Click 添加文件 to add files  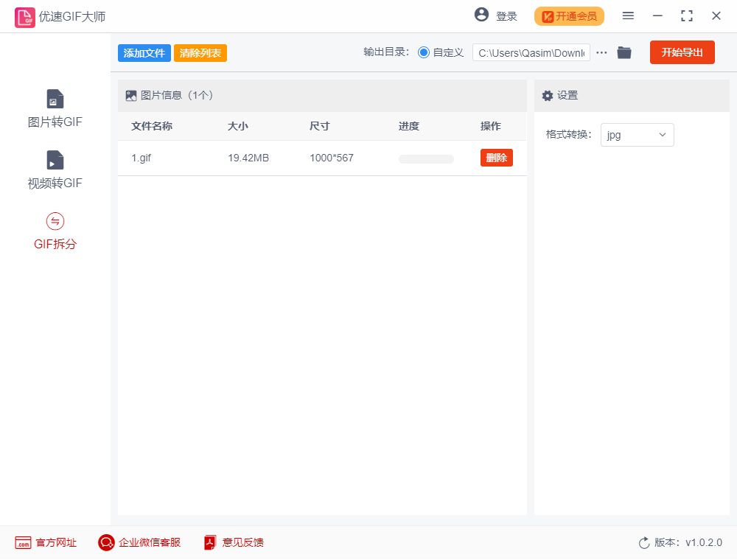point(144,53)
